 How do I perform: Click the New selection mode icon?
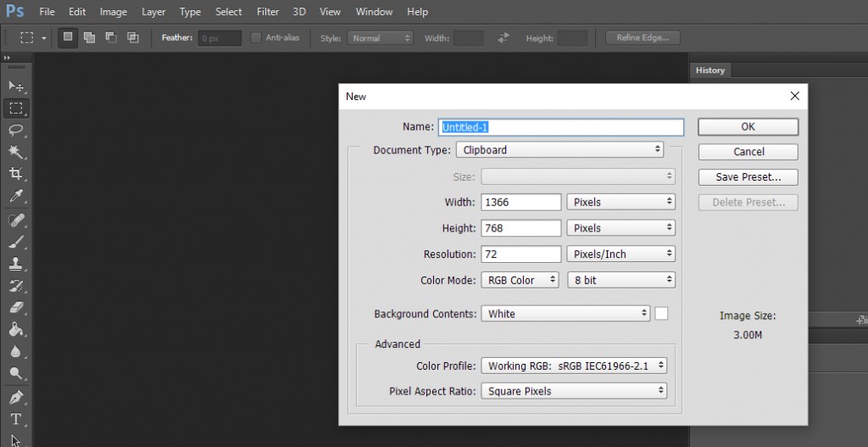[x=68, y=37]
